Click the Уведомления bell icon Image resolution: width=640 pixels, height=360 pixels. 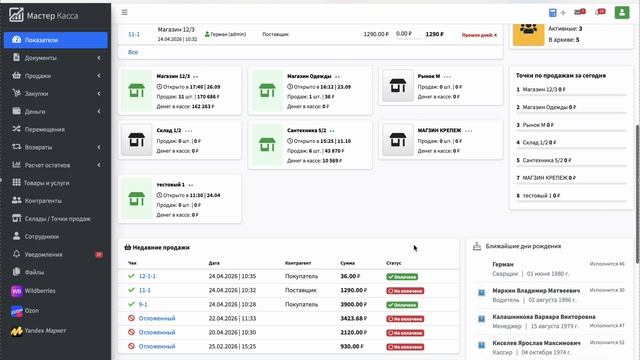16,254
